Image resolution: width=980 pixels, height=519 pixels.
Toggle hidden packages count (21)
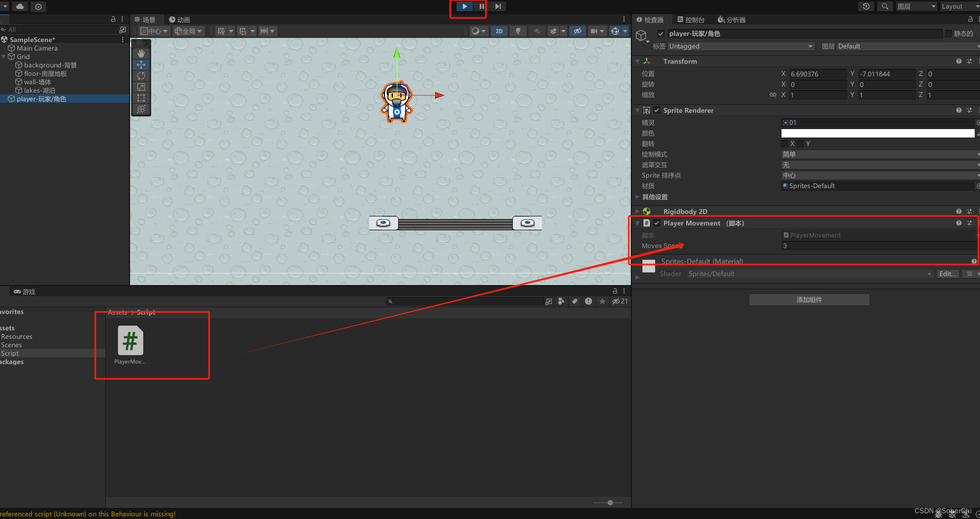pyautogui.click(x=620, y=301)
